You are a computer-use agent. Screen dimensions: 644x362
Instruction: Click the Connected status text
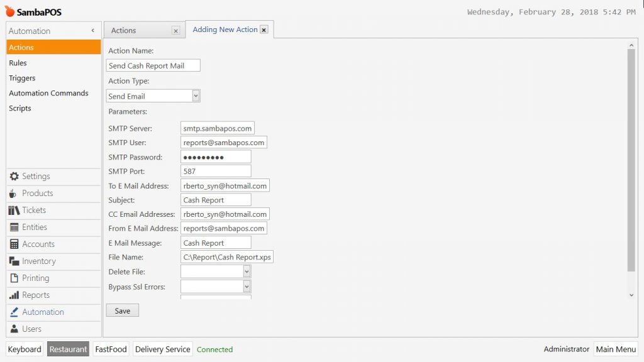pyautogui.click(x=215, y=349)
